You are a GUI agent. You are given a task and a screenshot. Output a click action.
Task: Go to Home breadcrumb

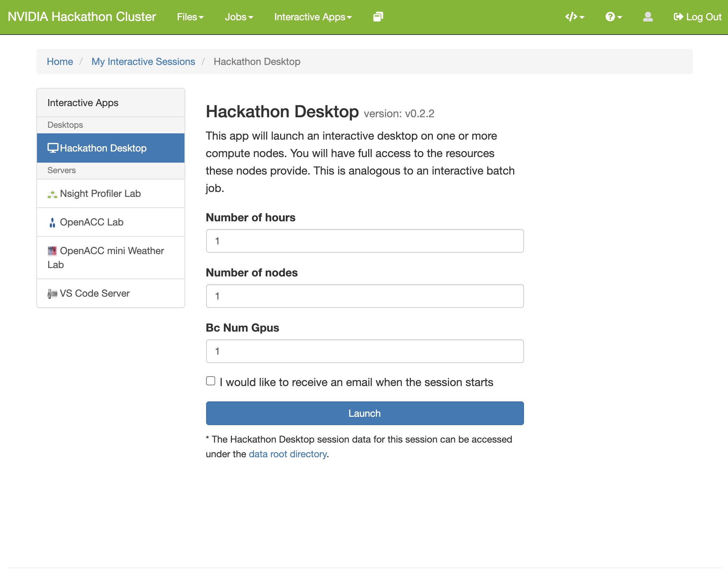point(60,61)
